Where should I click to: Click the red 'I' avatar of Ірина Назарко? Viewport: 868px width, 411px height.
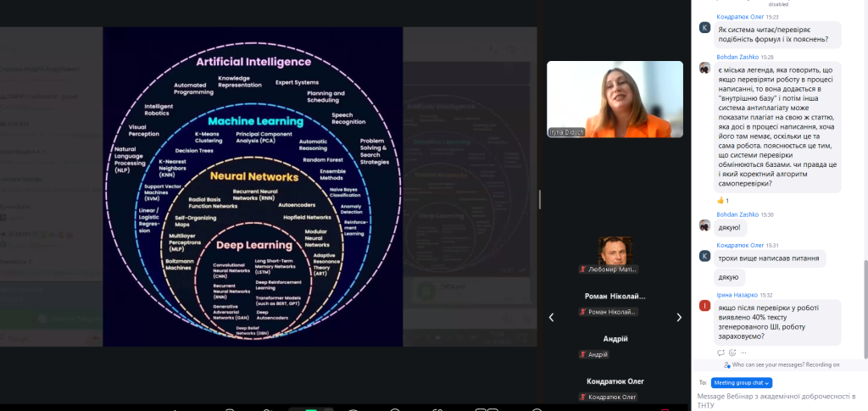point(704,305)
